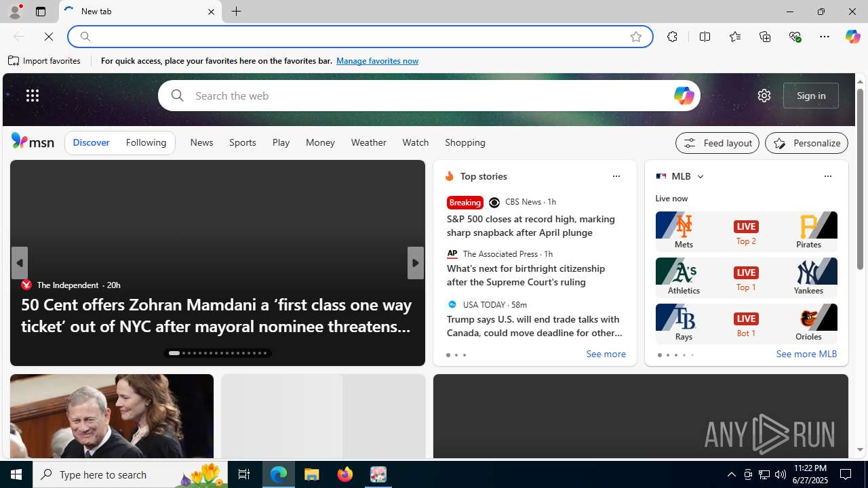Open the Edge profile icon
The image size is (868, 488).
(x=14, y=12)
